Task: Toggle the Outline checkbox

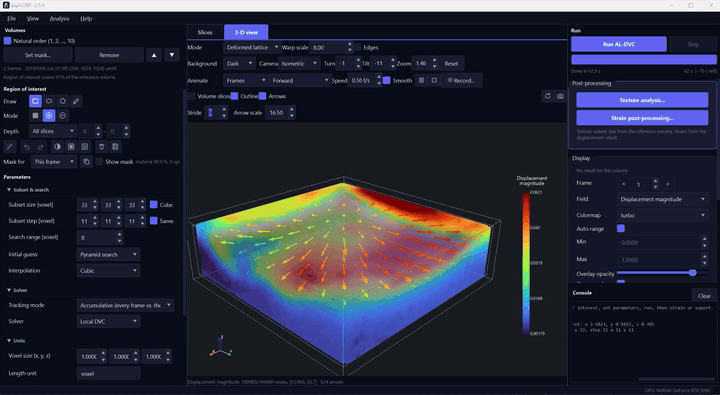Action: click(235, 96)
